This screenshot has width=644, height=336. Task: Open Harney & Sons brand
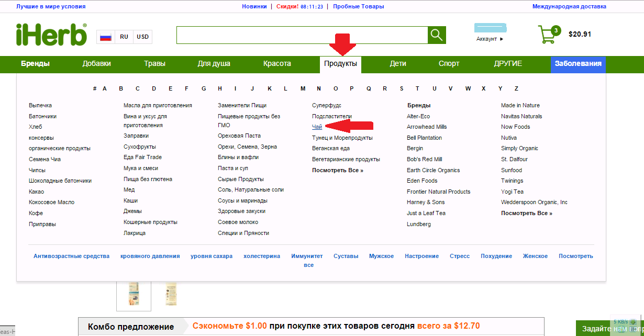[426, 202]
